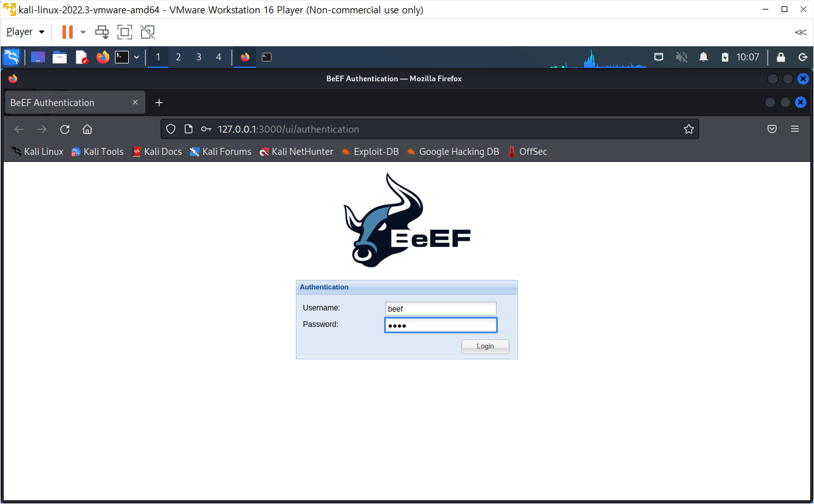
Task: Check the battery power tray icon
Action: (x=725, y=57)
